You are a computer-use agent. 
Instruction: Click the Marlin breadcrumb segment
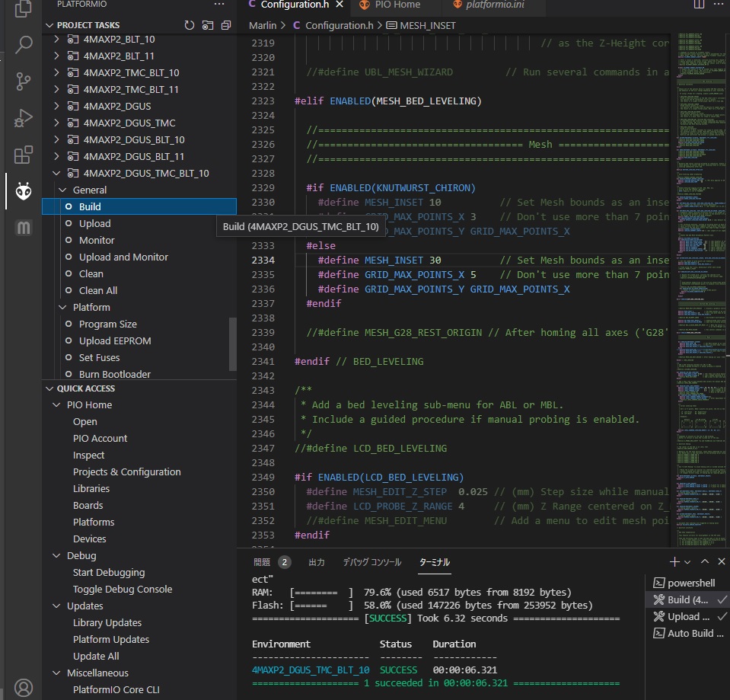click(263, 26)
